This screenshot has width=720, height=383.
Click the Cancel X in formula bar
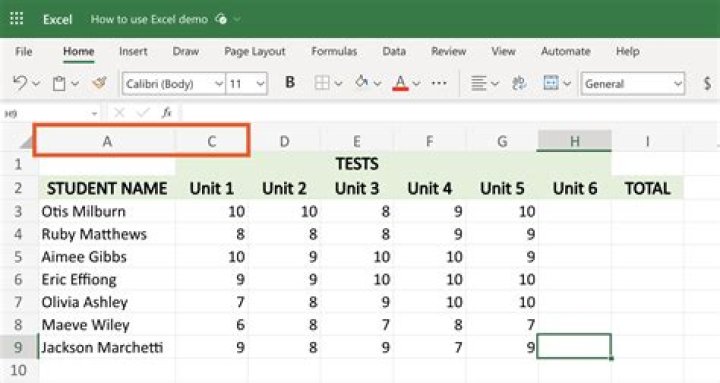point(119,113)
